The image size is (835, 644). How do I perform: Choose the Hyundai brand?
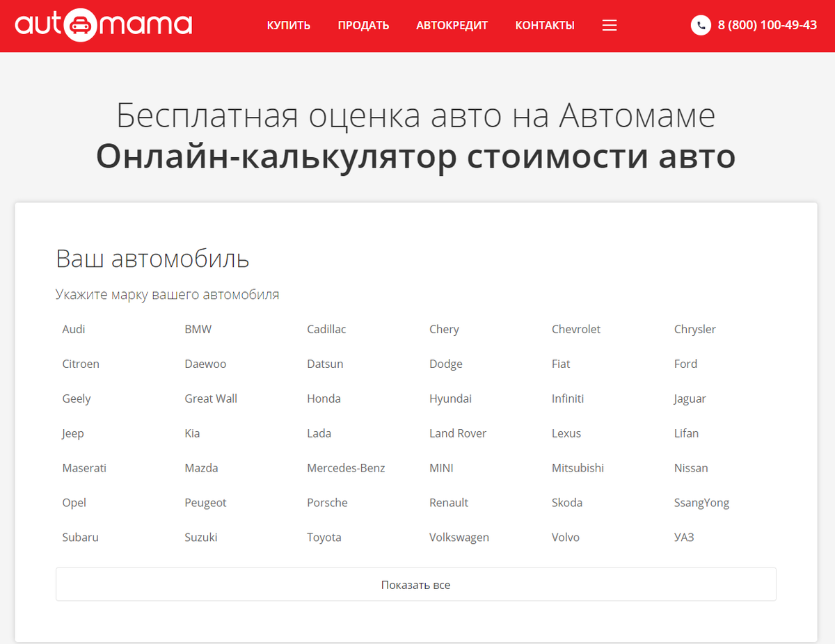click(x=450, y=399)
